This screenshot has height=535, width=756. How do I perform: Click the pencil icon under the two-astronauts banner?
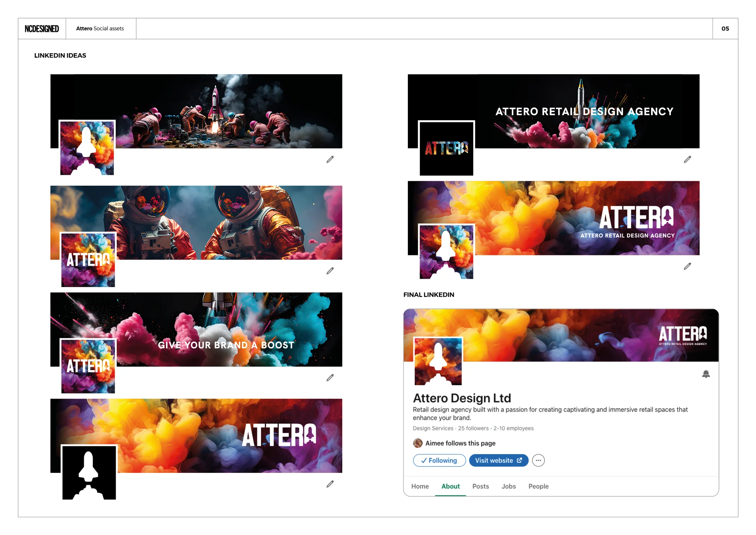330,271
